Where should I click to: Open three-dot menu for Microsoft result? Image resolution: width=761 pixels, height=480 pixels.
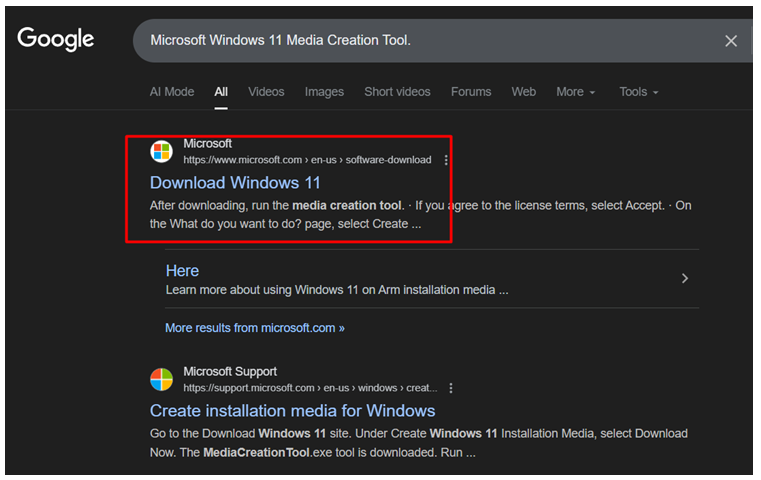pos(446,160)
